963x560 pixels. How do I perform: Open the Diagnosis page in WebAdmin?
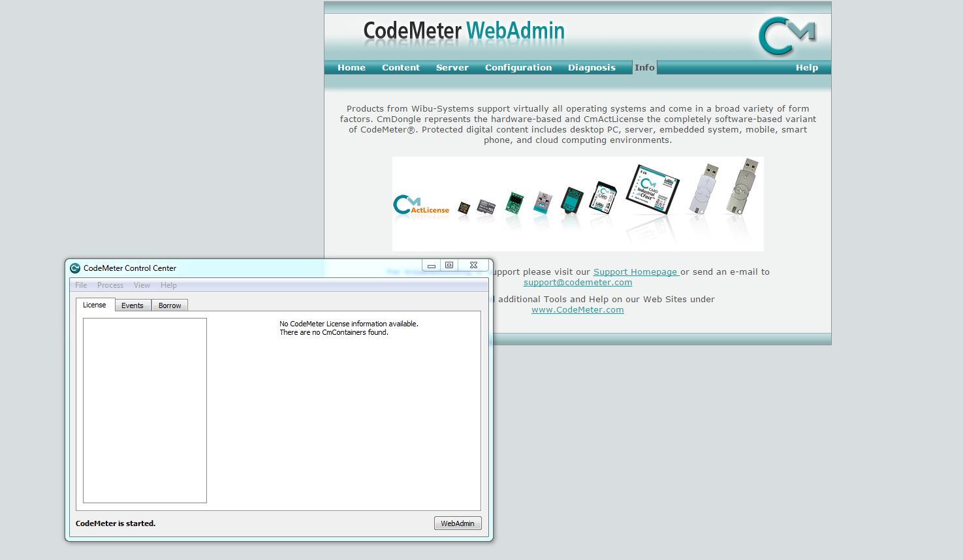click(x=592, y=68)
